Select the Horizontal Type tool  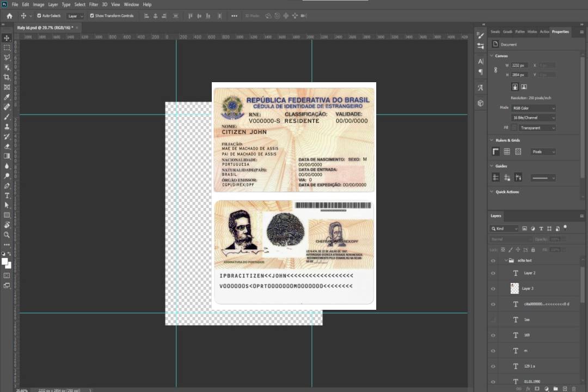pyautogui.click(x=7, y=195)
